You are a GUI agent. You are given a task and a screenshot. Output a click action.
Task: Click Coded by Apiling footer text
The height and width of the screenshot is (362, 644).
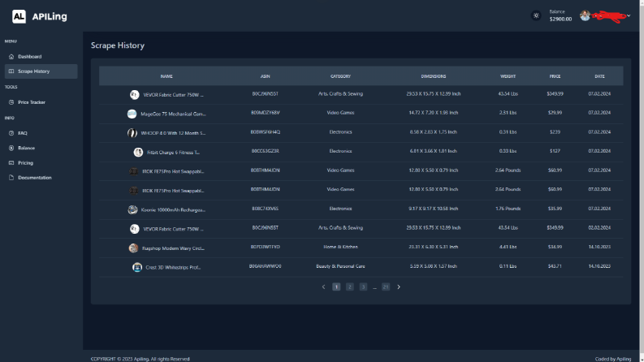(613, 359)
